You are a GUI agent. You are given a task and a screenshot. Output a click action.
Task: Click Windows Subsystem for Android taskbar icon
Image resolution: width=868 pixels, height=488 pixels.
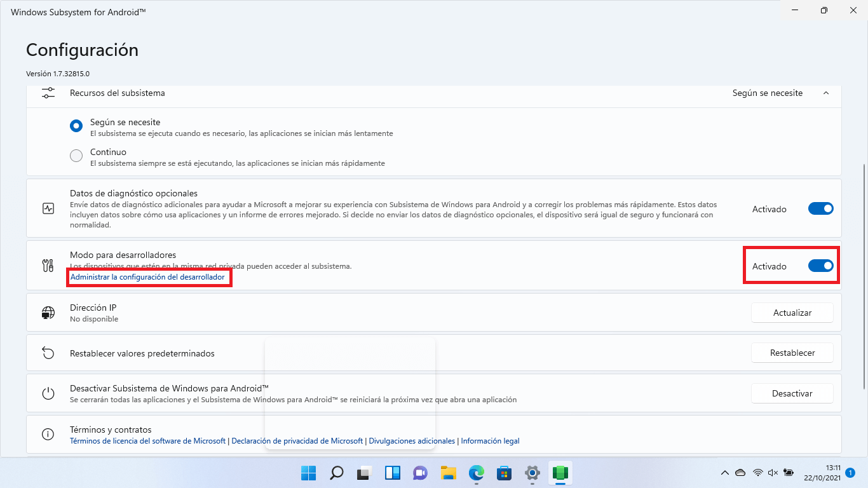click(x=560, y=473)
